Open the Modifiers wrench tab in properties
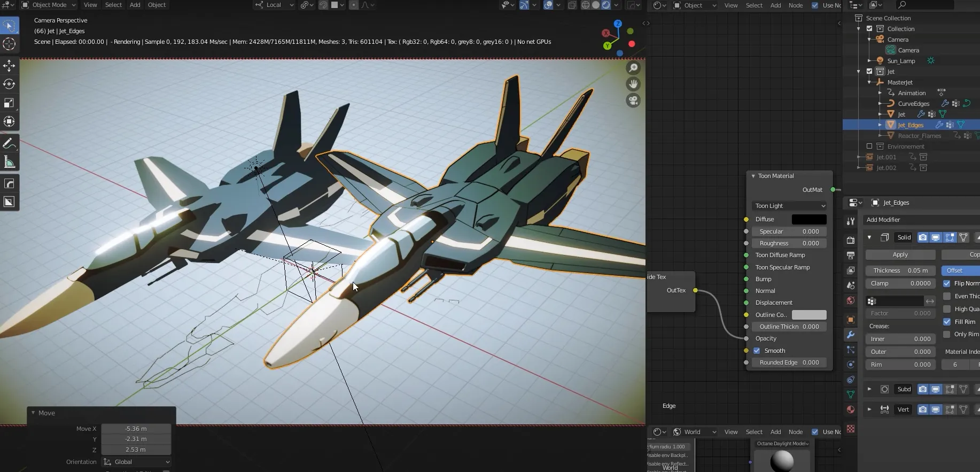Screen dimensions: 980x472 coord(851,335)
